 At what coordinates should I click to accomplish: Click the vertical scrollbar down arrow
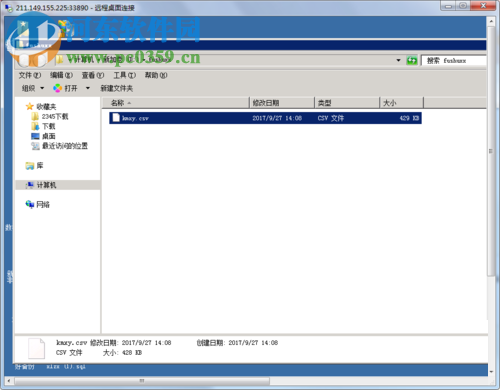(x=491, y=372)
